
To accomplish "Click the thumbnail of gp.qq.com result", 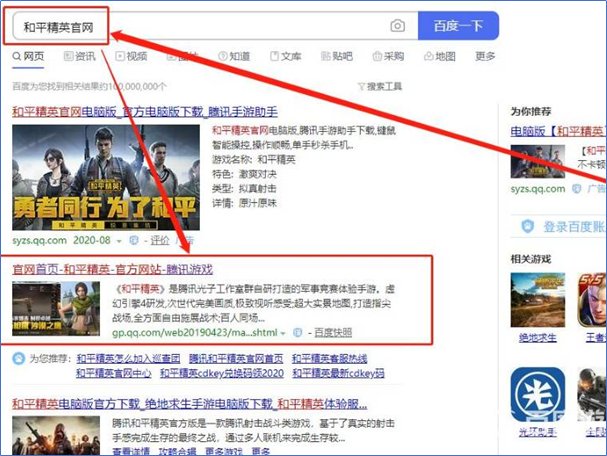I will pyautogui.click(x=58, y=305).
